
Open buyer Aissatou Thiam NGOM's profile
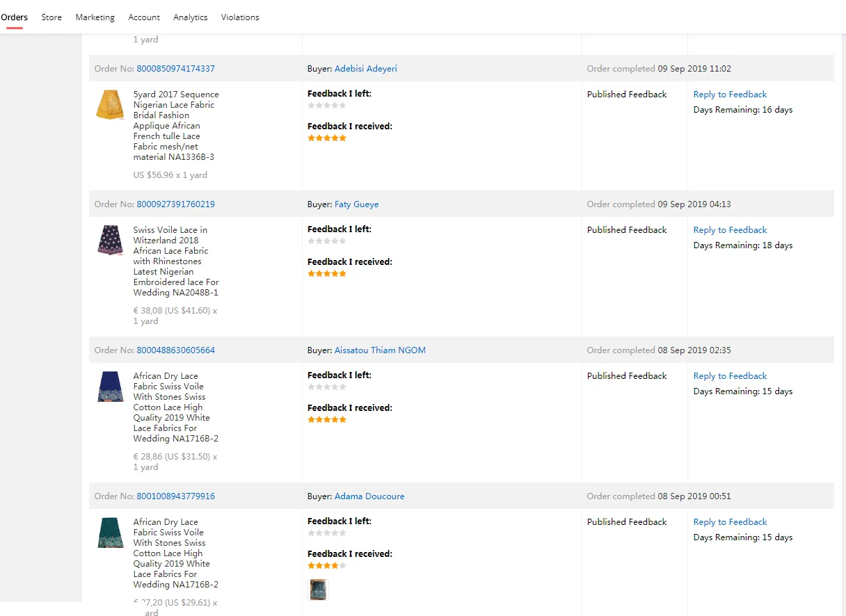[380, 350]
